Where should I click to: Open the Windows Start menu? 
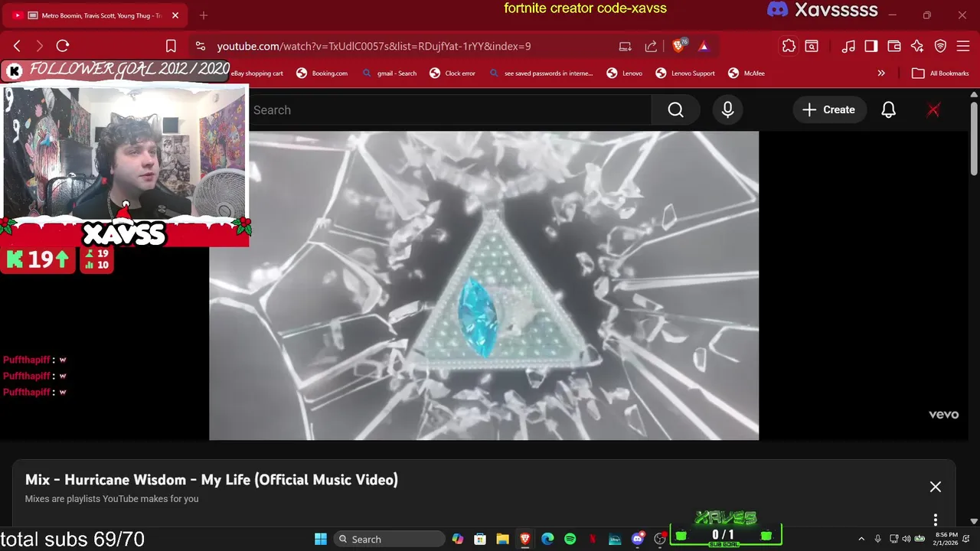pyautogui.click(x=321, y=539)
